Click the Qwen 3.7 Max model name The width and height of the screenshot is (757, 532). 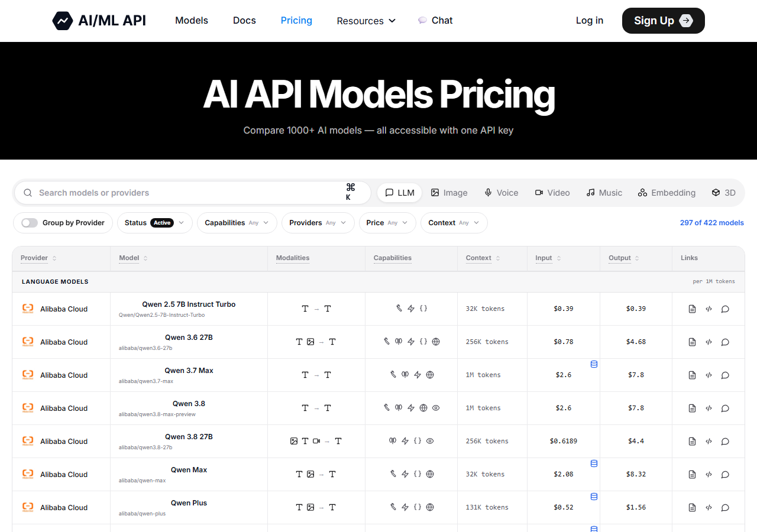pyautogui.click(x=189, y=371)
